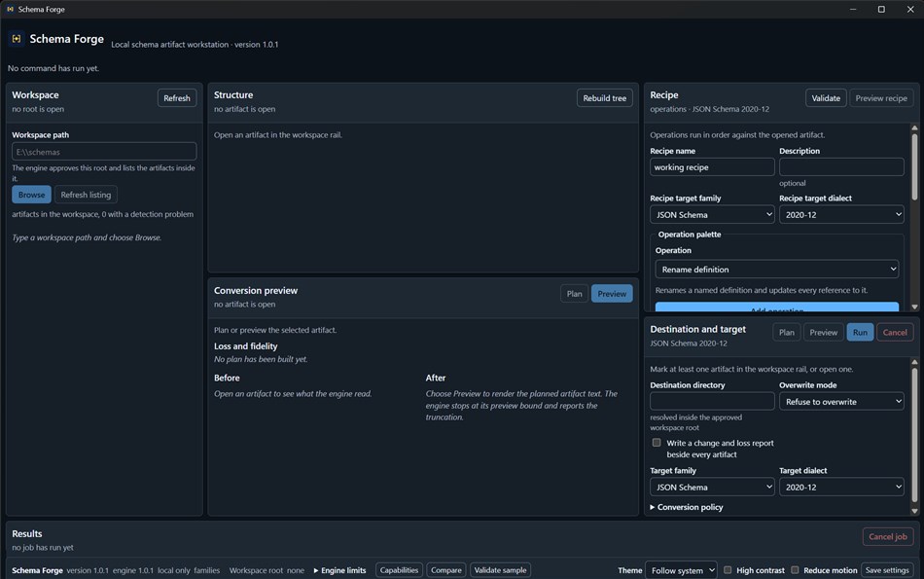The width and height of the screenshot is (924, 579).
Task: Click the Recipe panel scroll down arrow
Action: (x=914, y=307)
